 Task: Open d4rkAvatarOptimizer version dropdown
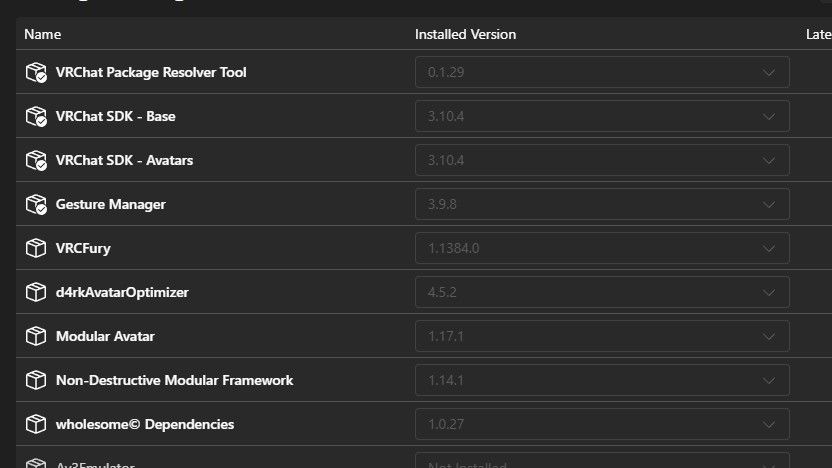point(602,292)
